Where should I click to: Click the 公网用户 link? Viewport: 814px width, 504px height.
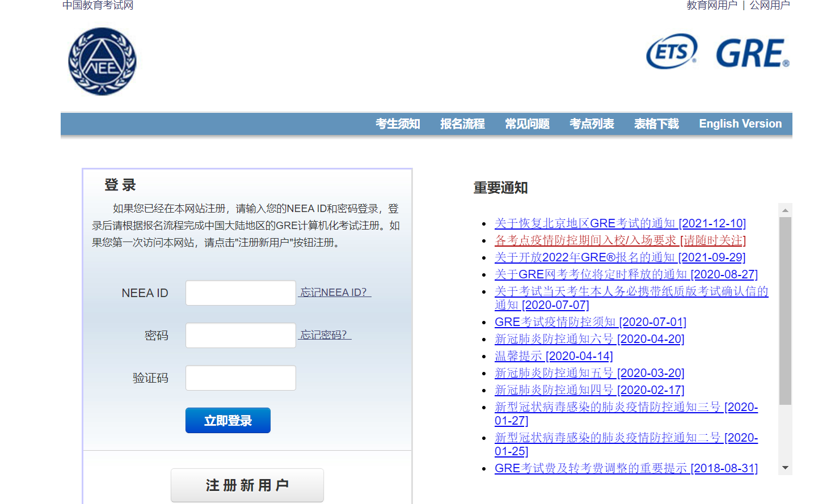pyautogui.click(x=770, y=5)
